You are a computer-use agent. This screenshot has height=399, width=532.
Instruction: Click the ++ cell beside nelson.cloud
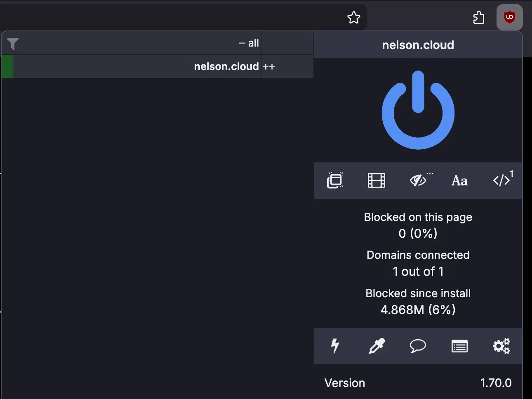[x=269, y=66]
